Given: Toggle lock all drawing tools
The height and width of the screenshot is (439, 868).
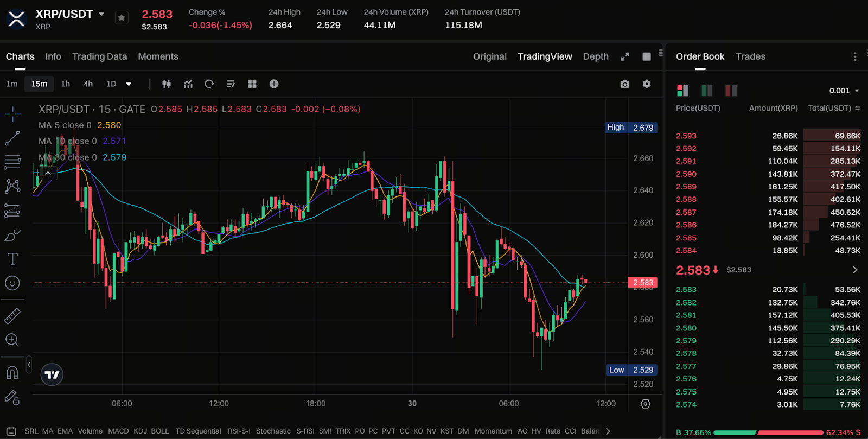Looking at the screenshot, I should click(12, 398).
